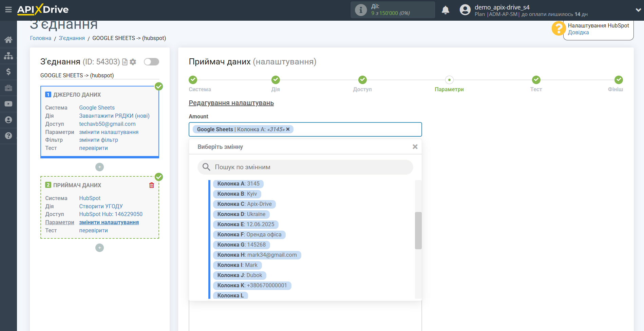Remove Колонка A tag with x
Image resolution: width=644 pixels, height=331 pixels.
click(288, 129)
